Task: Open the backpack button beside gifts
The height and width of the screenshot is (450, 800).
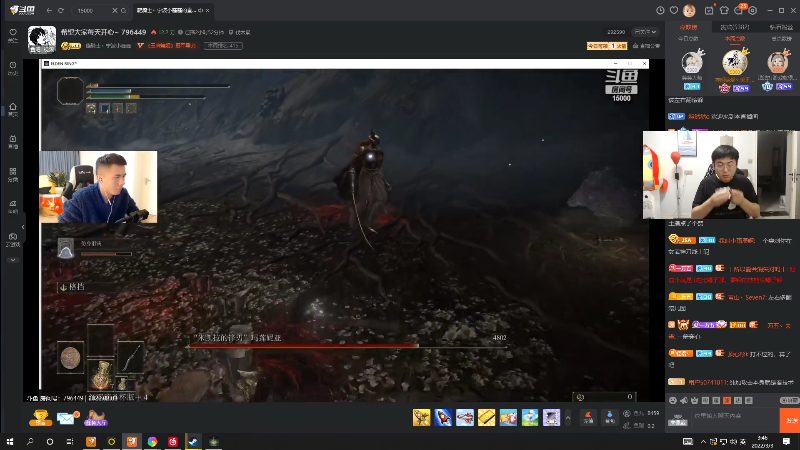Action: point(609,417)
